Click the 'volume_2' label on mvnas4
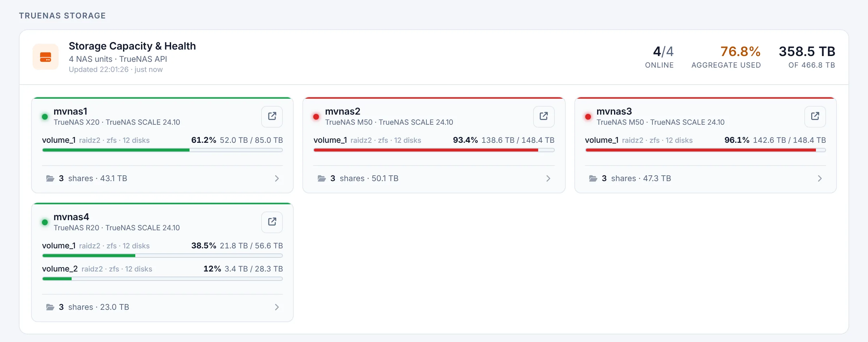This screenshot has width=868, height=342. tap(60, 269)
